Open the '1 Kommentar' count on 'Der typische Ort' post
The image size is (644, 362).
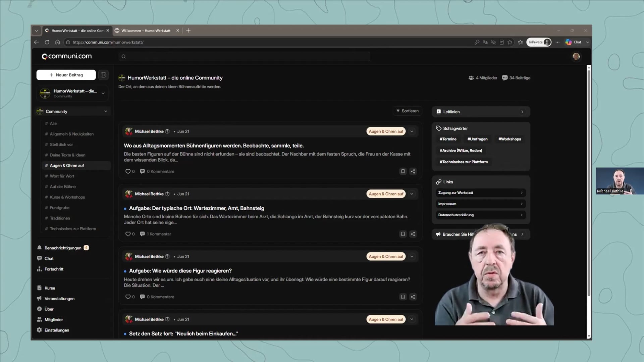pyautogui.click(x=156, y=234)
